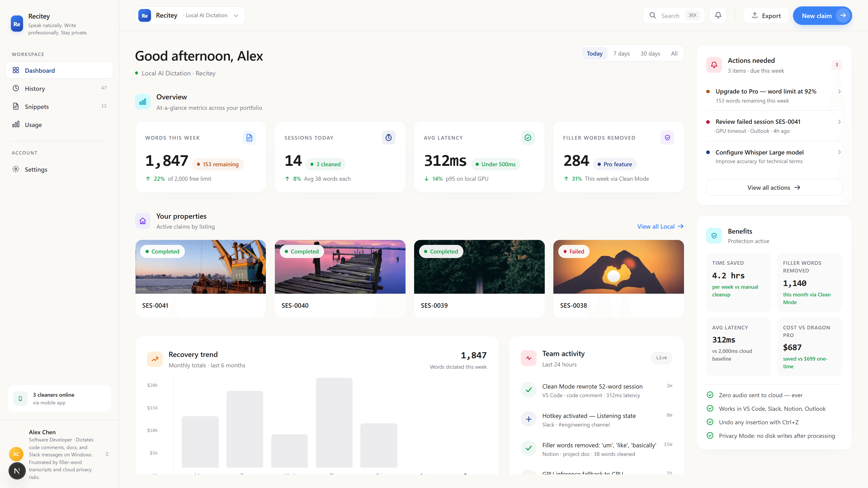
Task: Click the New claim button
Action: coord(822,16)
